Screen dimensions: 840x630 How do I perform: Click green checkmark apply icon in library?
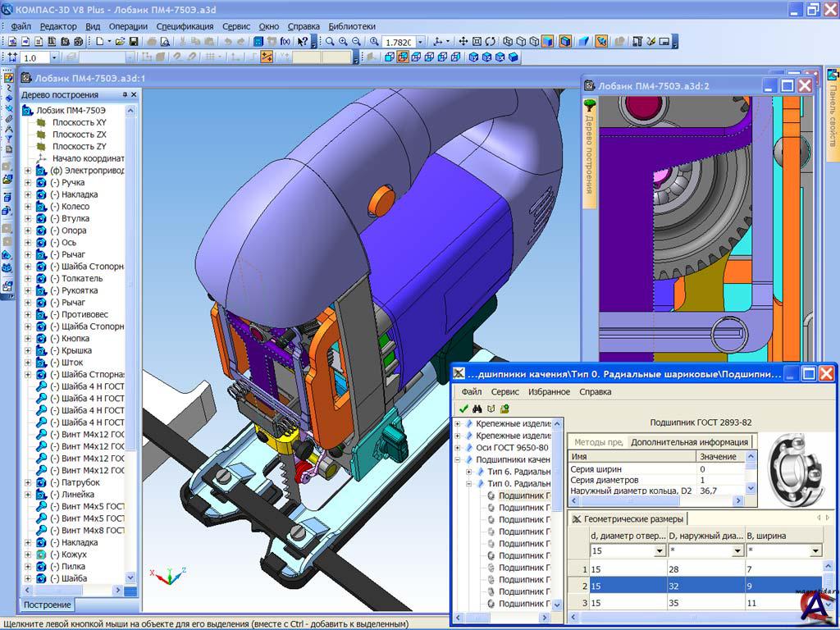tap(463, 409)
